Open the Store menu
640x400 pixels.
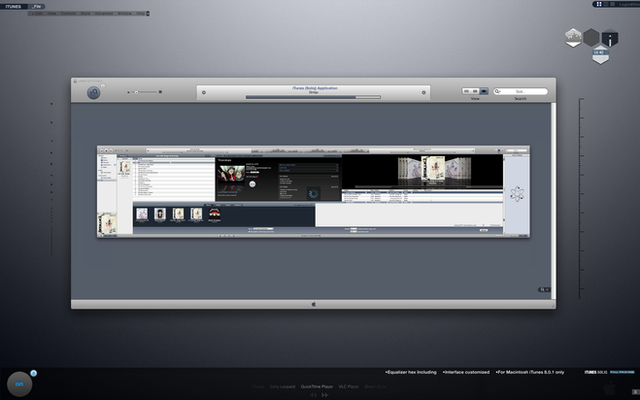click(85, 13)
